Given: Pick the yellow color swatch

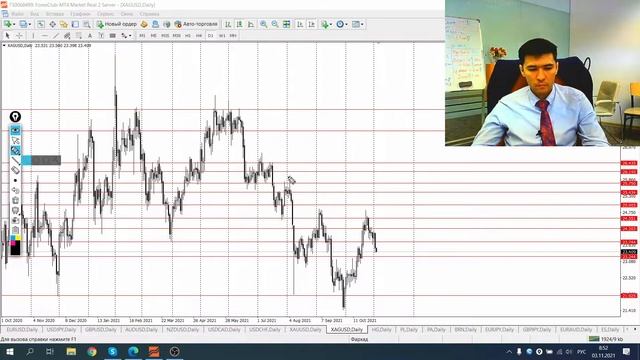Looking at the screenshot, I should click(18, 238).
